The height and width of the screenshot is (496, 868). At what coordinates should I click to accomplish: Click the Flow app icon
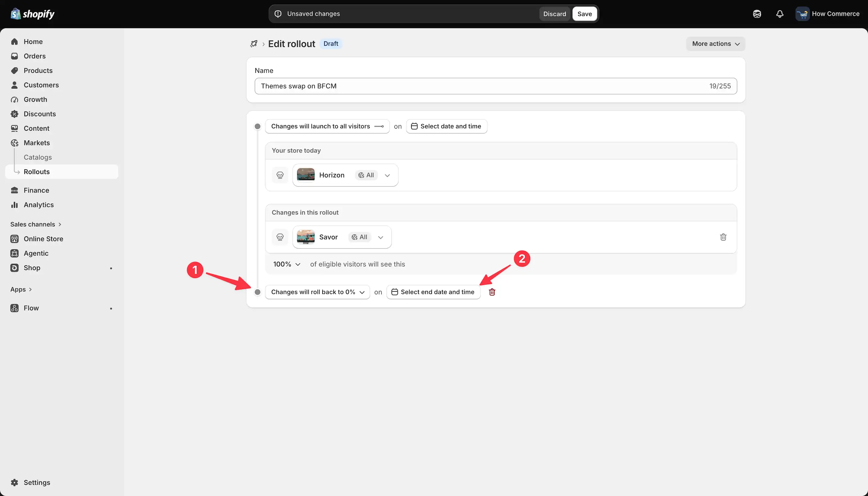pyautogui.click(x=14, y=308)
